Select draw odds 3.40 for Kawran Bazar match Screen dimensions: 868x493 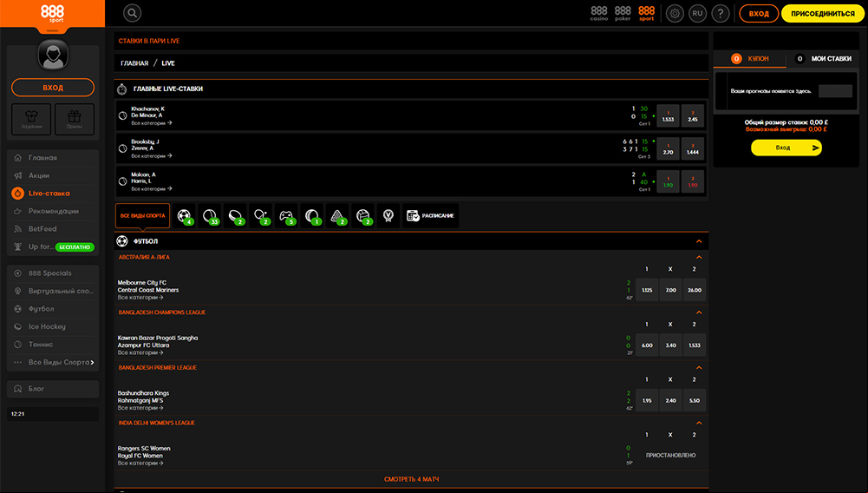coord(670,345)
